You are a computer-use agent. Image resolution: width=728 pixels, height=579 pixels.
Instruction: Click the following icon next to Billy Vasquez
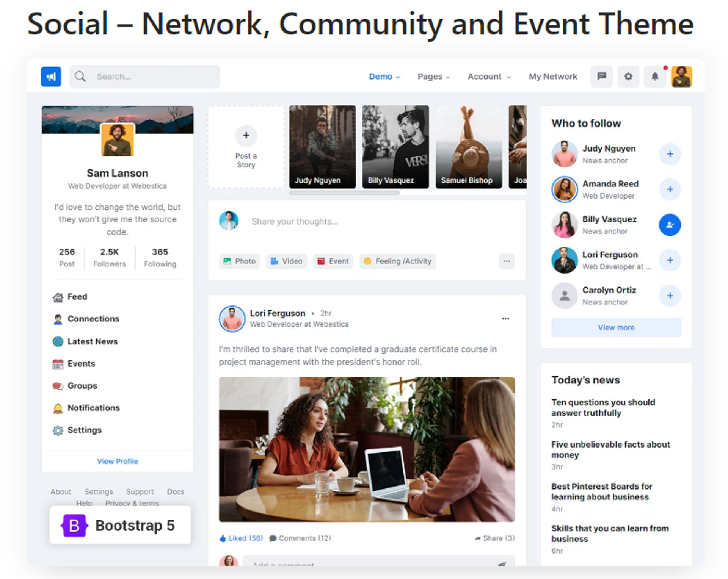click(670, 225)
